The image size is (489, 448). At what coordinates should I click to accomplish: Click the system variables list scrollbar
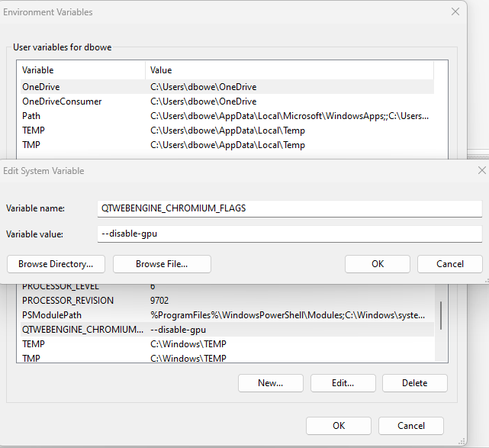[440, 314]
